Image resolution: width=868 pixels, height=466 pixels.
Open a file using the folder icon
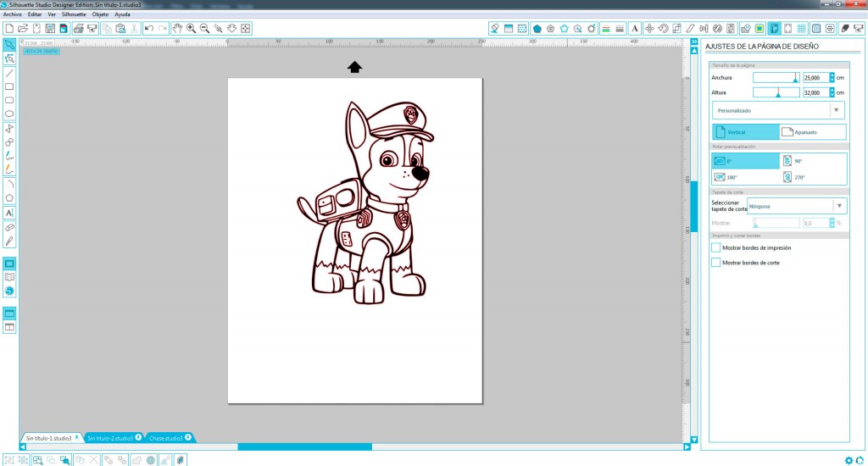pyautogui.click(x=23, y=28)
